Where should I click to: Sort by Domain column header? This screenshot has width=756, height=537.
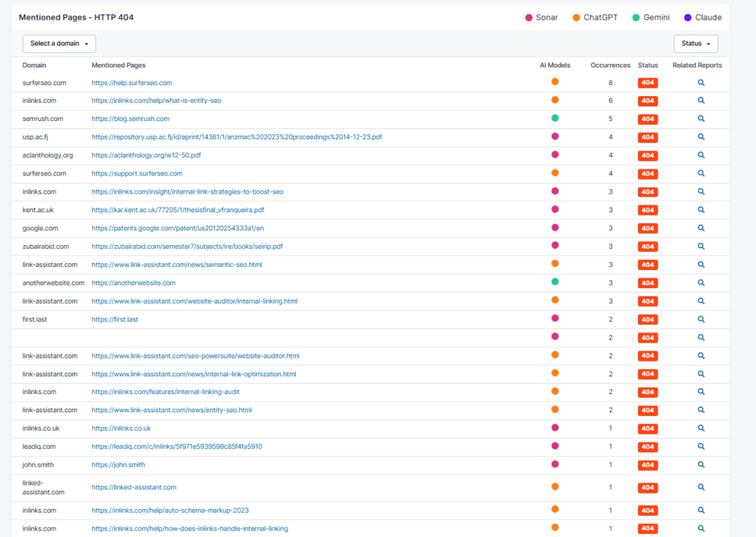34,65
